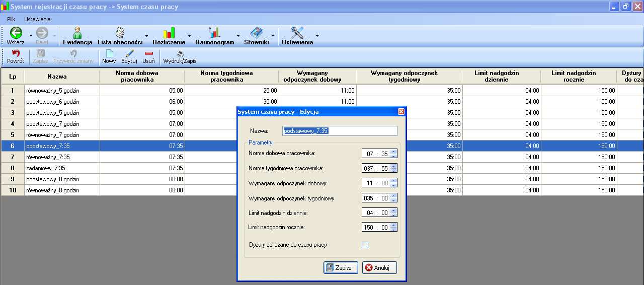Adjust the Wymagany odpoczynek tygodniowy spinner
The image size is (644, 285).
[x=393, y=198]
